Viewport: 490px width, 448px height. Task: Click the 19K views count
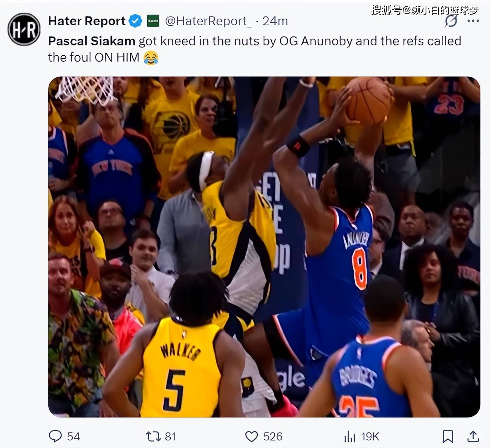point(370,436)
